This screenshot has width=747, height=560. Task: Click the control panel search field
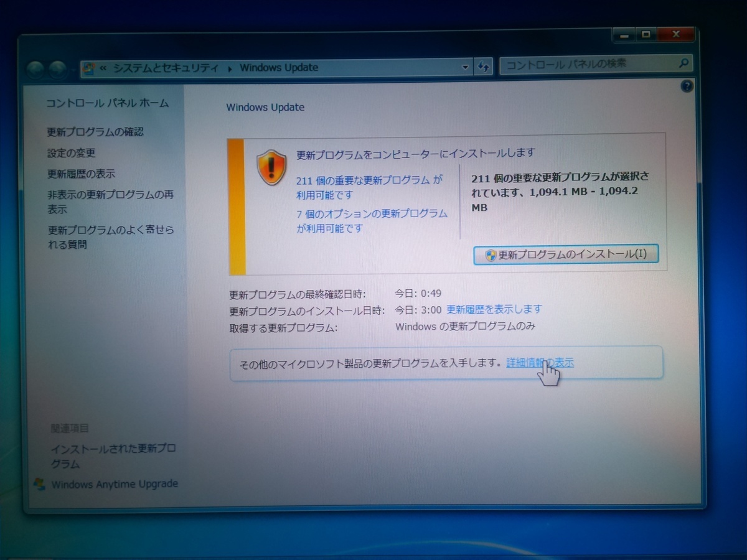click(595, 63)
